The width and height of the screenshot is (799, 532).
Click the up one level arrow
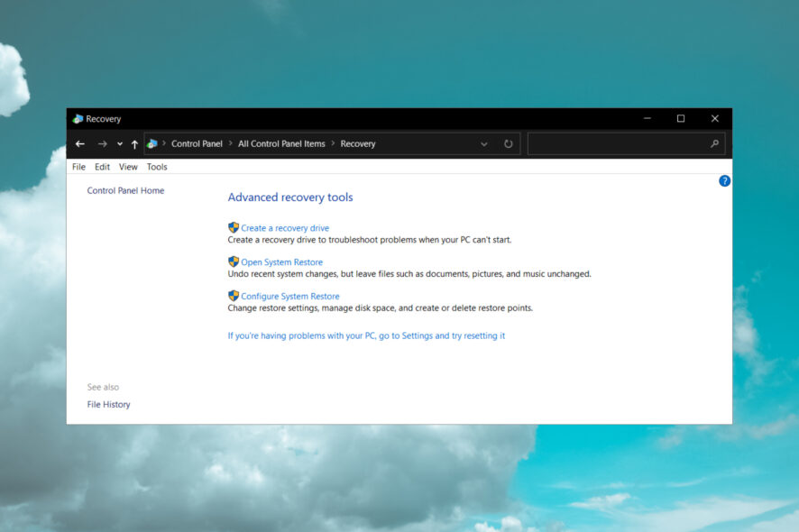[133, 143]
